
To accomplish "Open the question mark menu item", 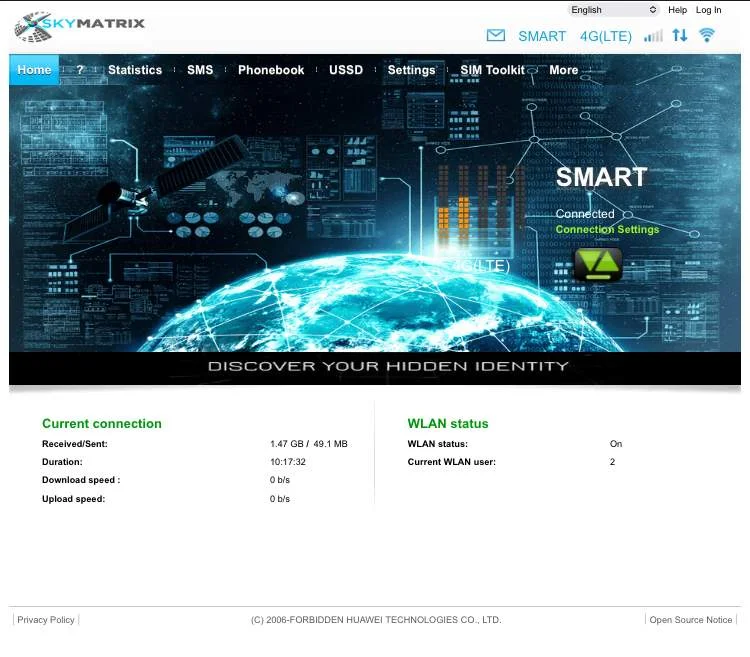I will pos(80,70).
